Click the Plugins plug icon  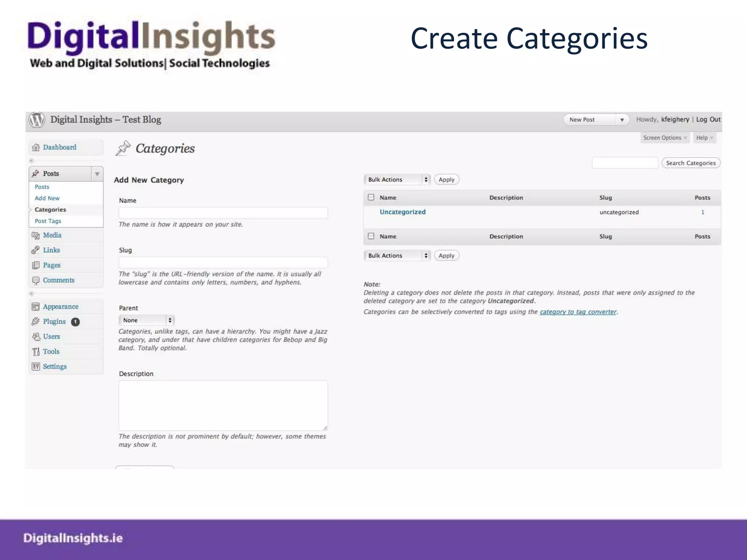35,322
